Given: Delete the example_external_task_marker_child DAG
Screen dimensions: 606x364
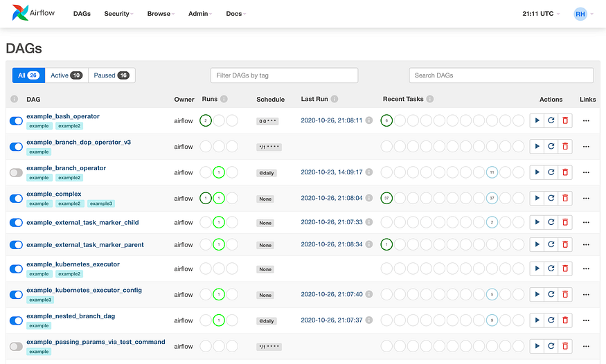Looking at the screenshot, I should coord(565,222).
